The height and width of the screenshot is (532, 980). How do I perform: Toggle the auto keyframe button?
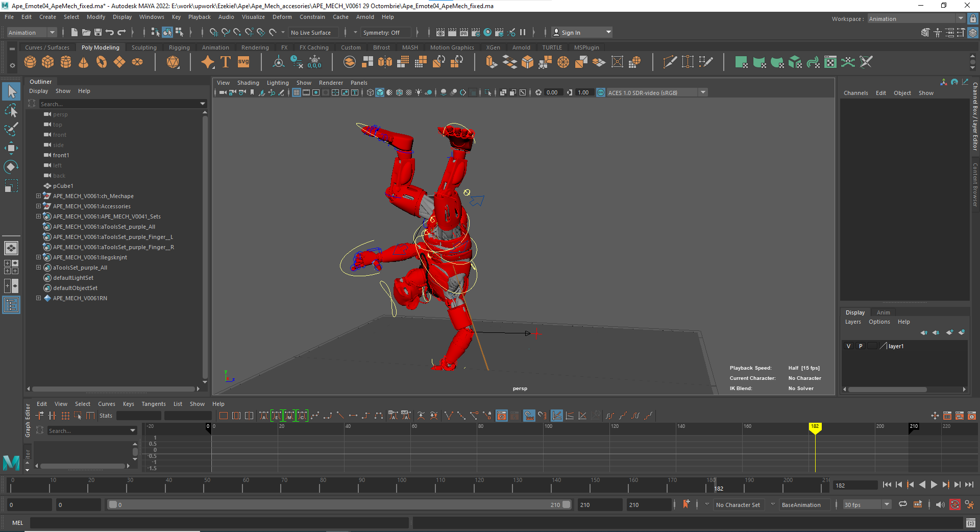954,504
